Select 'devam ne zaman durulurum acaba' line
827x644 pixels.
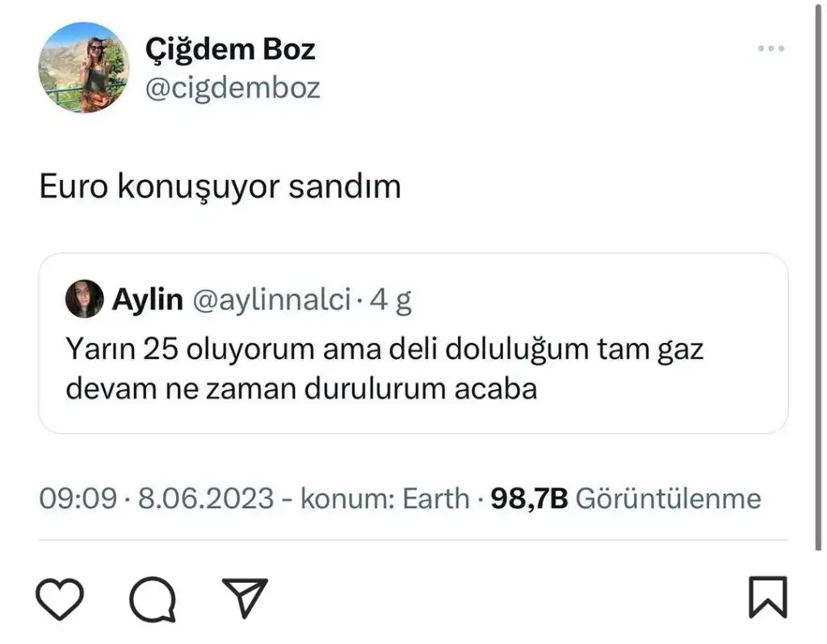tap(302, 390)
